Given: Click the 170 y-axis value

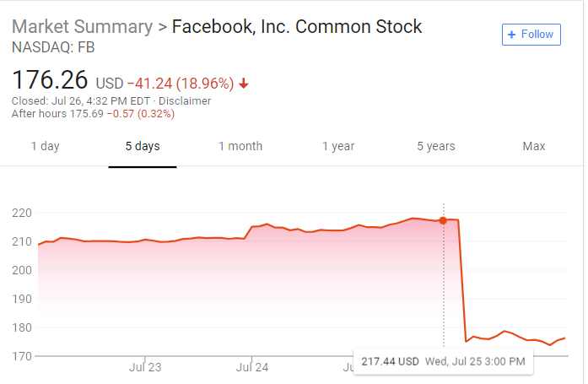Looking at the screenshot, I should tap(22, 356).
